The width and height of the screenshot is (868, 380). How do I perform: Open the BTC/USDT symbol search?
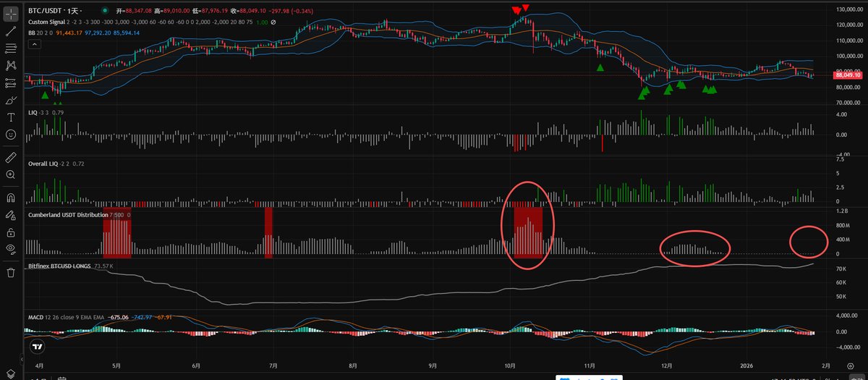[x=45, y=12]
